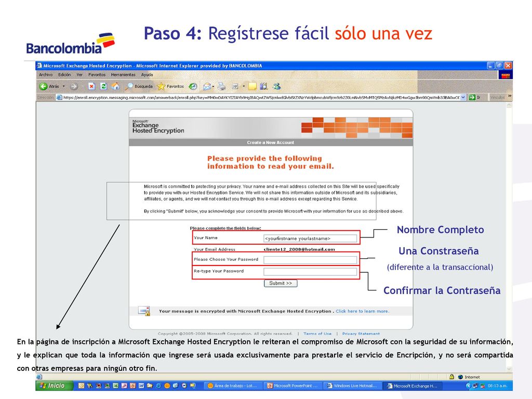This screenshot has width=532, height=399.
Task: Open the Ver menu
Action: (x=79, y=75)
